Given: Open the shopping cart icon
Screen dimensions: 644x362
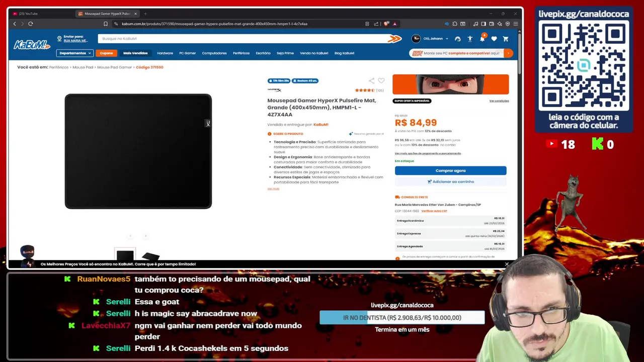Looking at the screenshot, I should click(x=506, y=39).
